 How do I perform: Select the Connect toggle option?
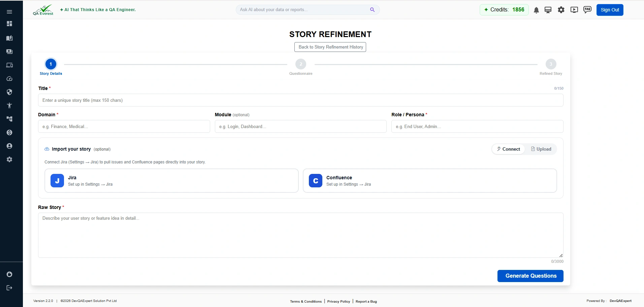click(508, 149)
